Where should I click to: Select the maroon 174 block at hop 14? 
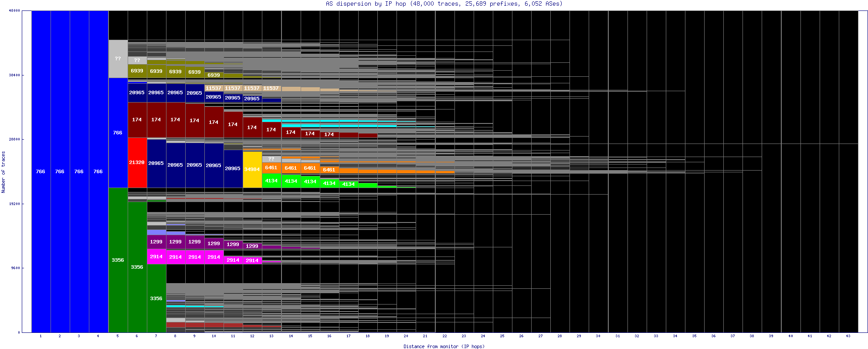click(291, 132)
